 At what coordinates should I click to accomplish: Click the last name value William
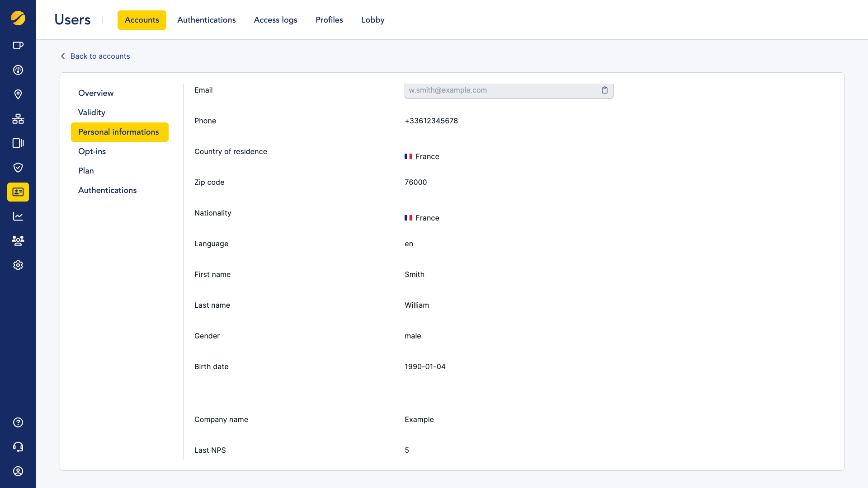tap(417, 305)
